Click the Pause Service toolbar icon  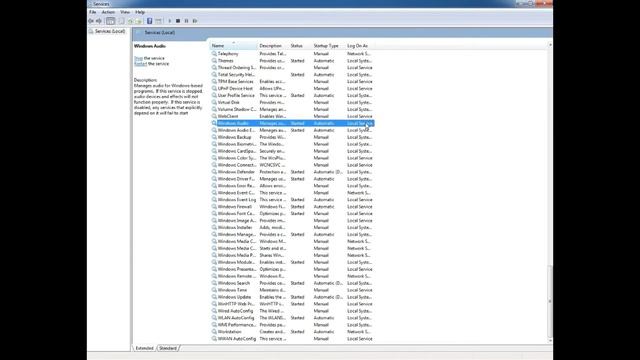tap(187, 21)
